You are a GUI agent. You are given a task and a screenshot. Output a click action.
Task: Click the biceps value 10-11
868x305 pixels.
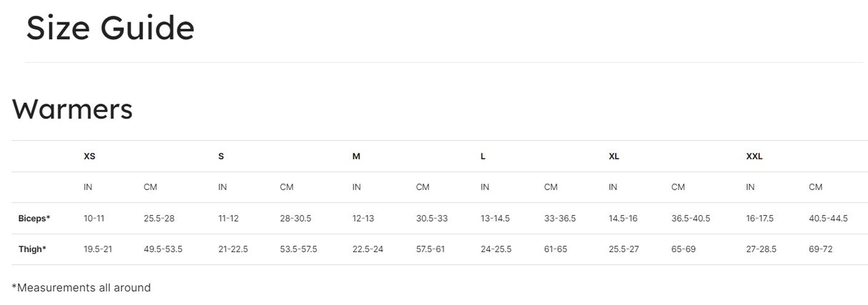tap(94, 219)
